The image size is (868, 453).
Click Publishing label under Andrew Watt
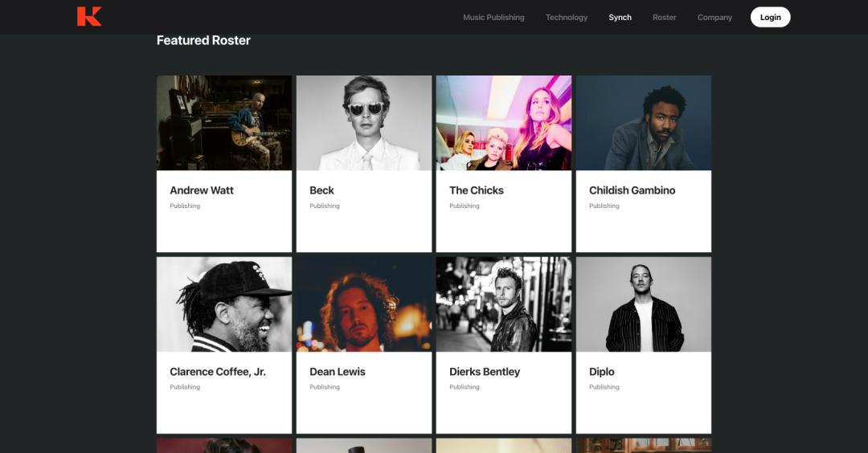[x=185, y=206]
